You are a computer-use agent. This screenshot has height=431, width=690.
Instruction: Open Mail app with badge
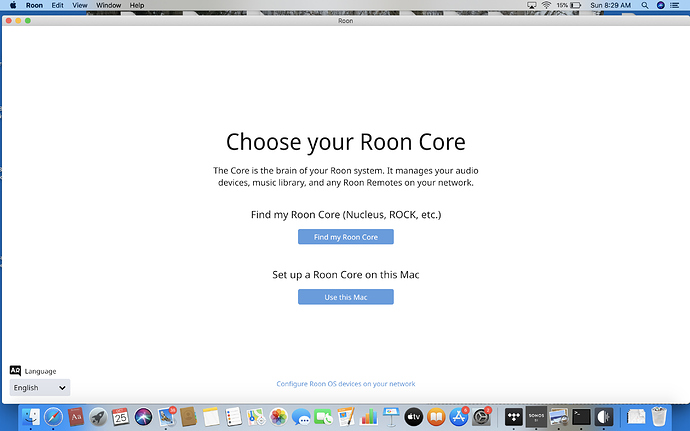pyautogui.click(x=166, y=416)
